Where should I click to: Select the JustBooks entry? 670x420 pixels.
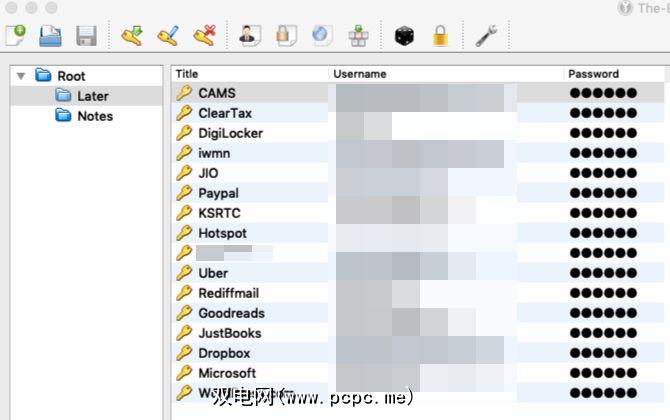[x=418, y=333]
